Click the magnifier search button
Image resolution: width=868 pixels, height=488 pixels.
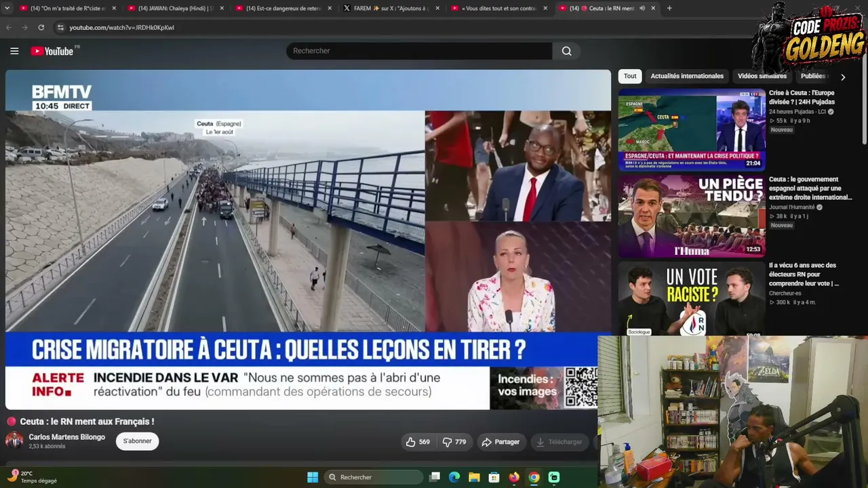(x=566, y=51)
